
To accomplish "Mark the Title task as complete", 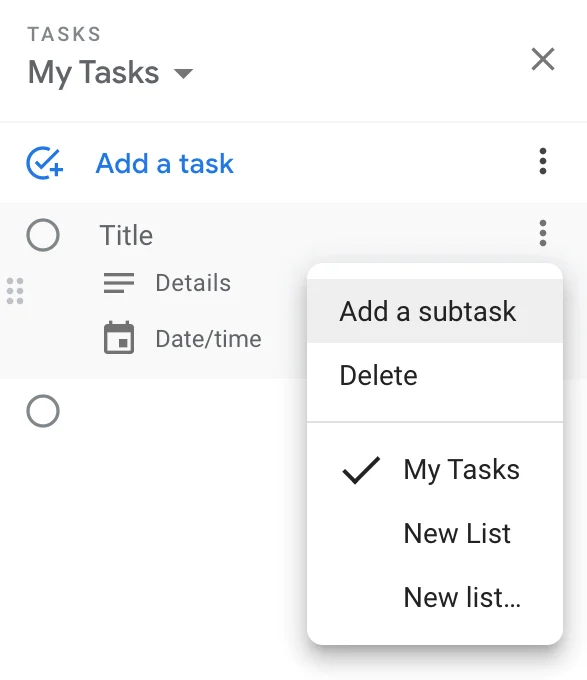I will tap(43, 235).
